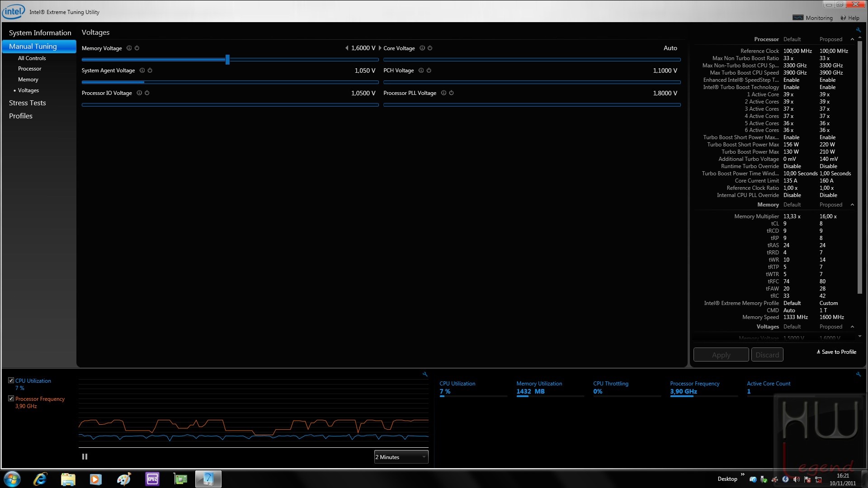Image resolution: width=868 pixels, height=488 pixels.
Task: Open All Controls subsection
Action: [x=32, y=58]
